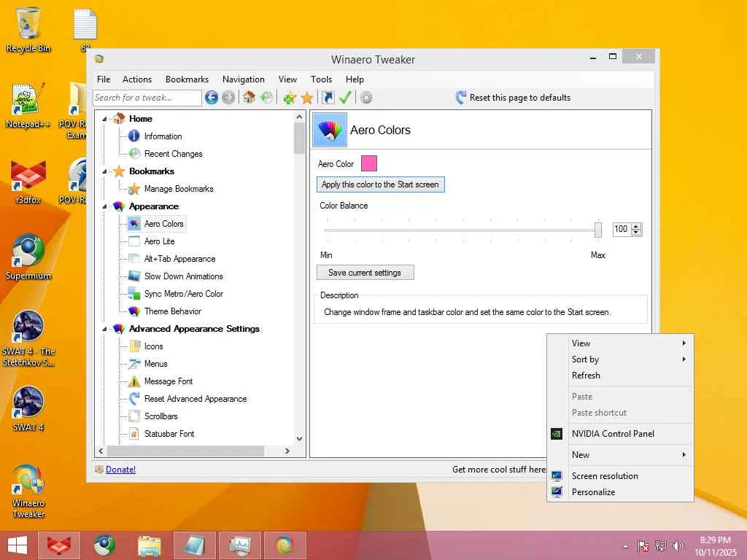Click the pink Aero Color swatch
The image size is (747, 560).
point(368,163)
